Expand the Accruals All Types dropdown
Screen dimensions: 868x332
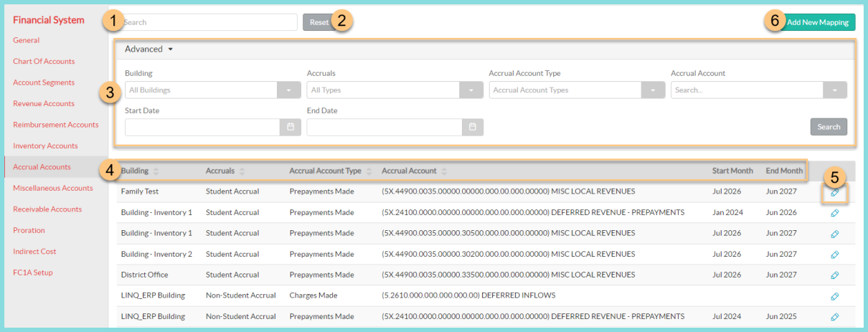(x=471, y=90)
